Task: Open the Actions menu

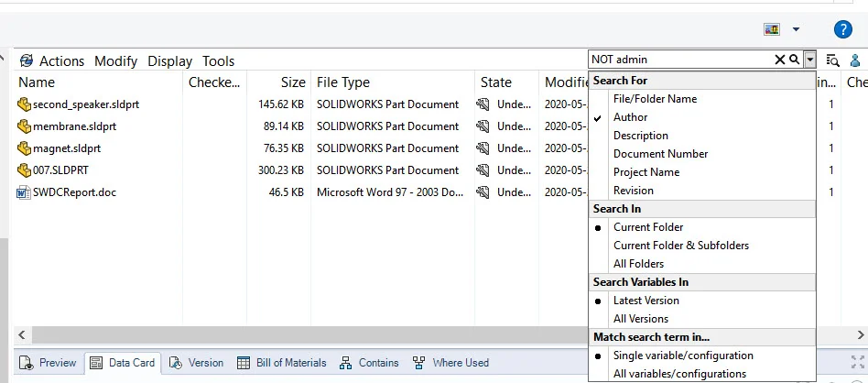Action: [x=61, y=61]
